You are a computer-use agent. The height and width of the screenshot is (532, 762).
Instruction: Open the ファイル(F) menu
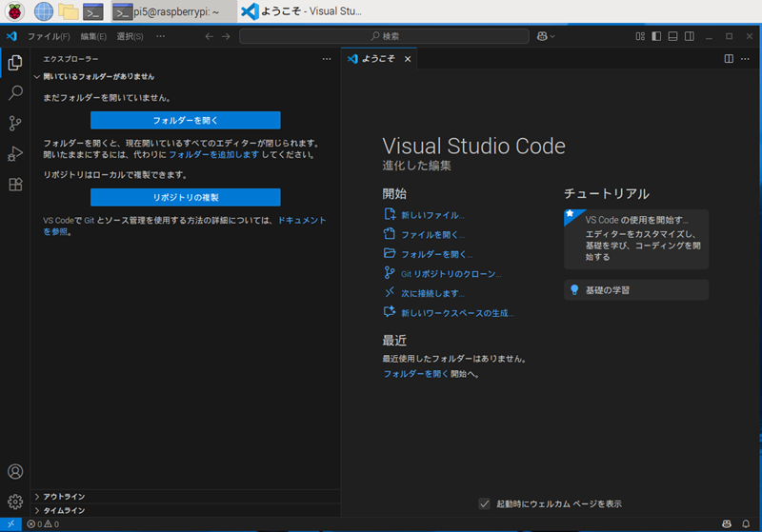[49, 36]
